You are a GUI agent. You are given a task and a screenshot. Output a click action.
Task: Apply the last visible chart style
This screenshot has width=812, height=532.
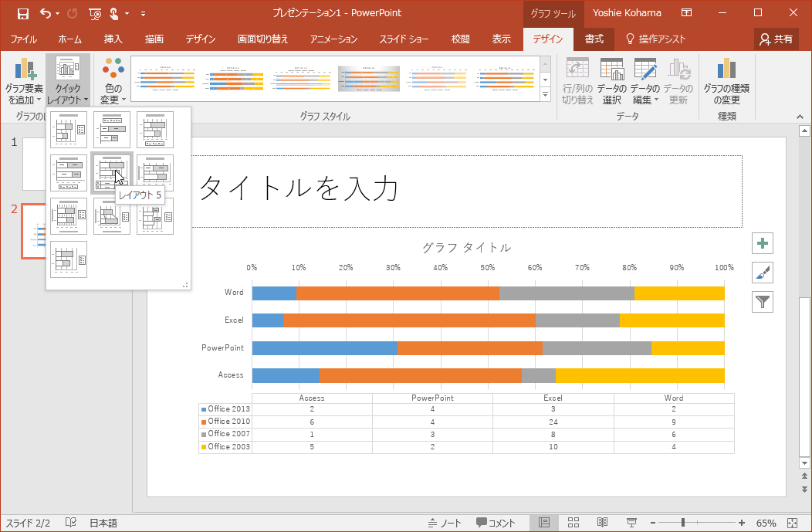tap(504, 79)
